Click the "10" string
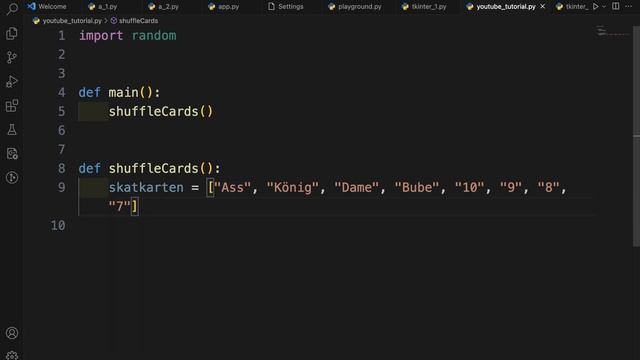The width and height of the screenshot is (640, 360). [469, 187]
